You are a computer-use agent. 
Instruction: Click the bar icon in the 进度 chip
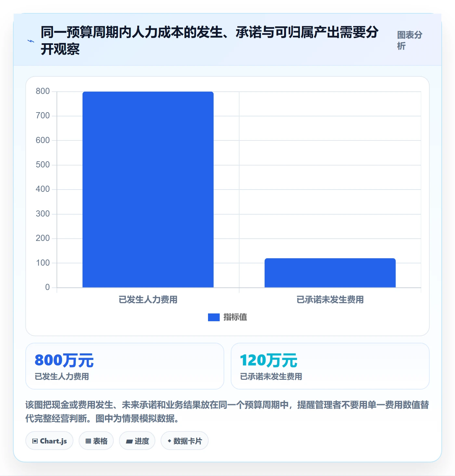tap(129, 442)
